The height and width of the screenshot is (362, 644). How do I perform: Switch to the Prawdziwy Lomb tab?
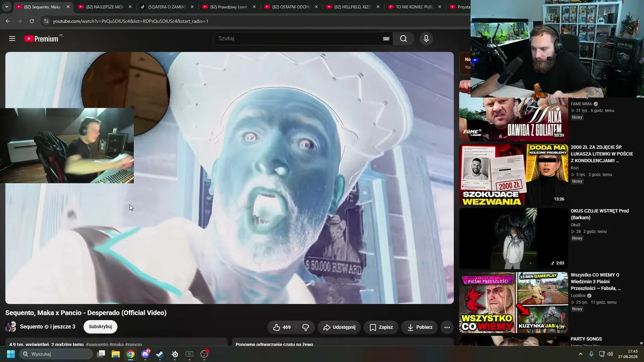click(x=229, y=7)
